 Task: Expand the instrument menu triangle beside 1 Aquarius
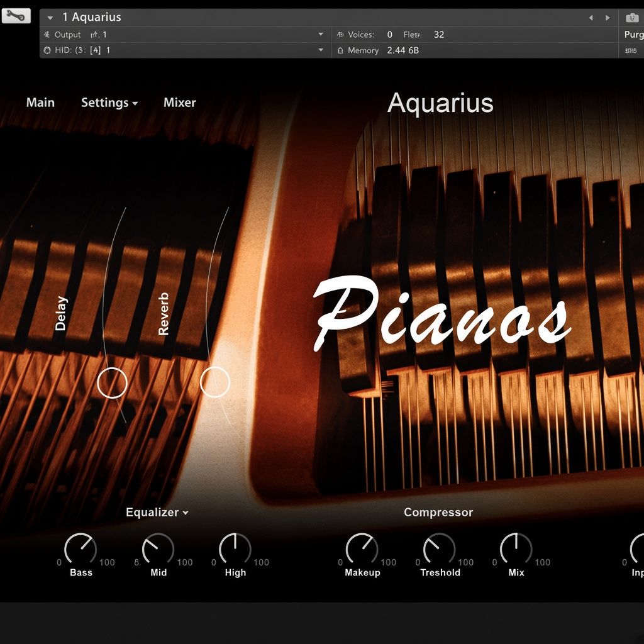click(50, 18)
